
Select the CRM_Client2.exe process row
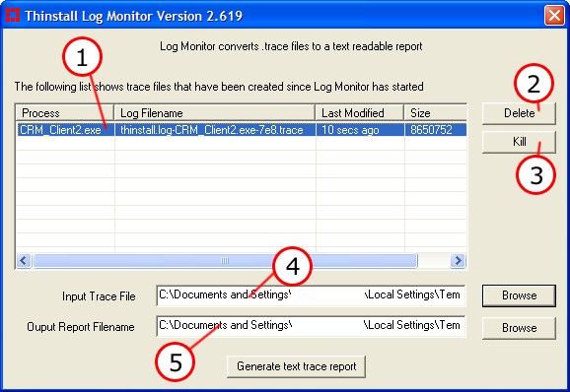[x=242, y=130]
